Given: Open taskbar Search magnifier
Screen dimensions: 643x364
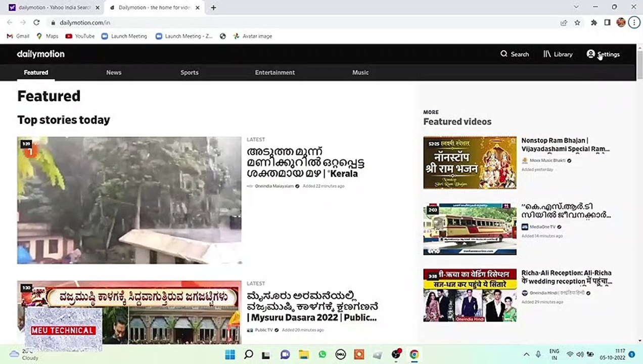Looking at the screenshot, I should point(248,354).
